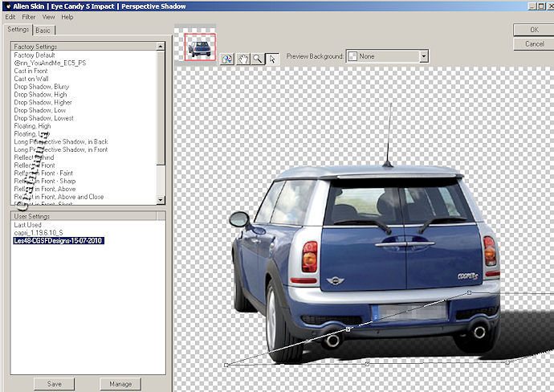
Task: Open the Preview Background dropdown
Action: [424, 56]
